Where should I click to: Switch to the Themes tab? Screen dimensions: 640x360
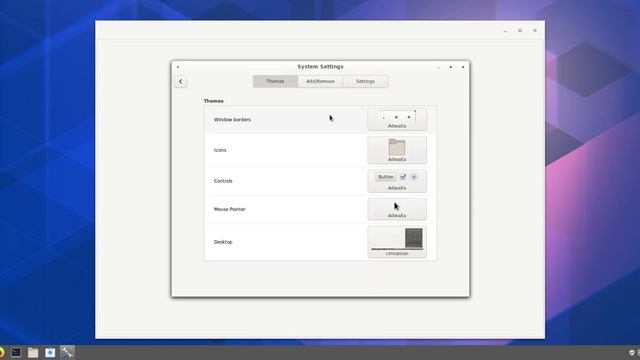pos(276,81)
